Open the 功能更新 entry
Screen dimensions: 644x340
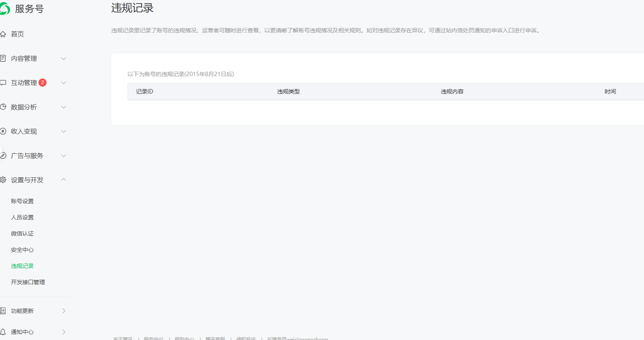pyautogui.click(x=22, y=311)
